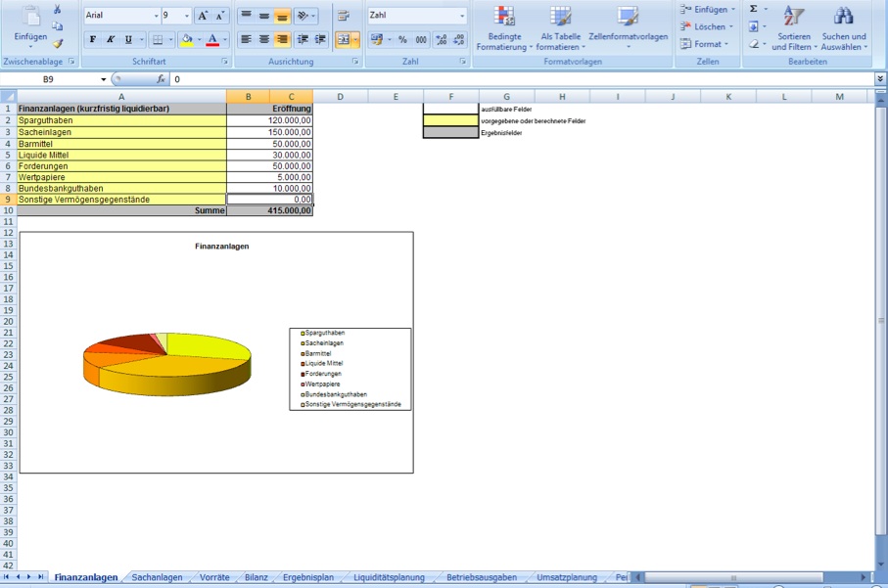Screen dimensions: 888x588
Task: Open Als Tabelle formatieren gallery
Action: [x=560, y=27]
